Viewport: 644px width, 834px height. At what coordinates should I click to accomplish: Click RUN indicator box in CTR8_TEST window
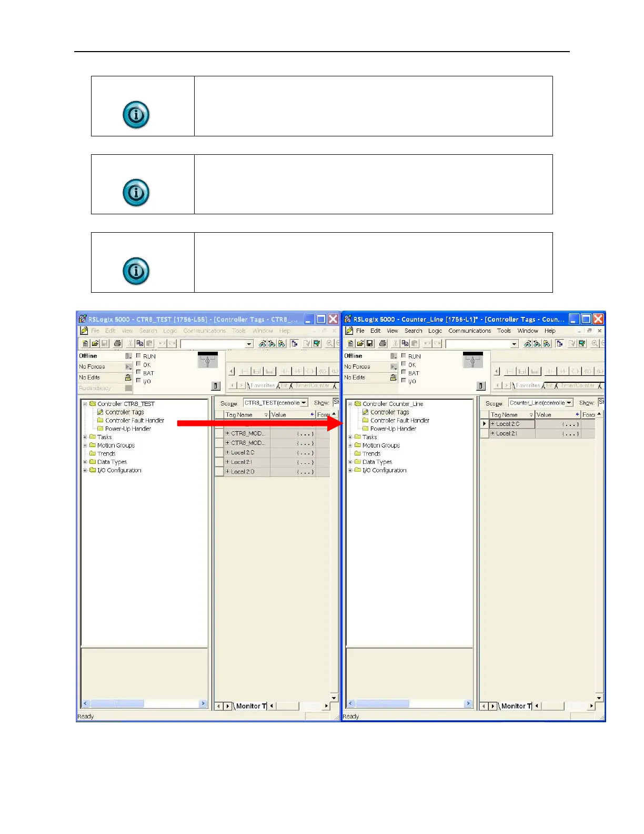pos(138,355)
